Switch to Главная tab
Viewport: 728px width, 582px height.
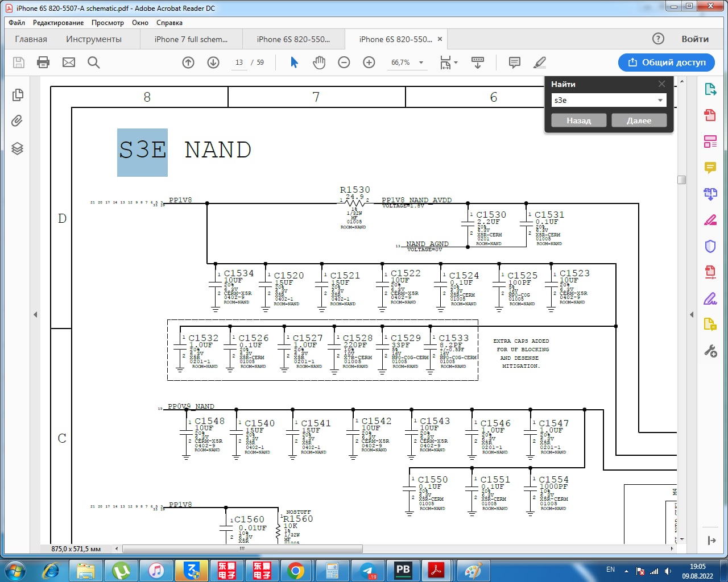click(31, 39)
